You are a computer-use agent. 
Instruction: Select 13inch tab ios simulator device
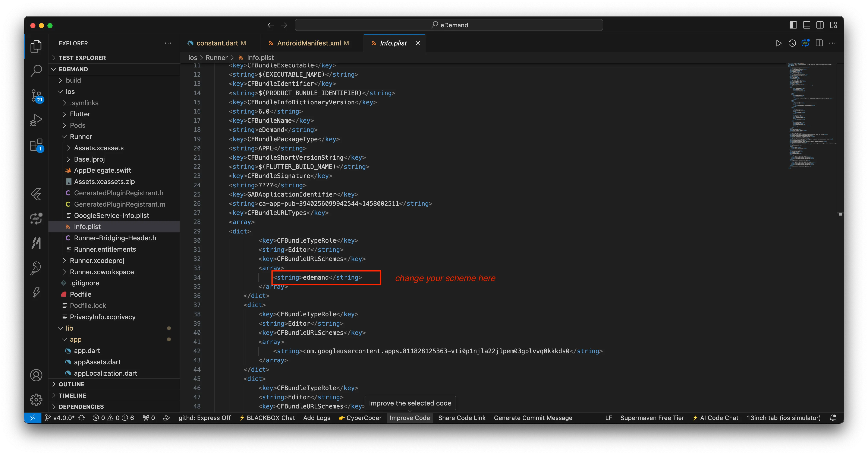(783, 418)
